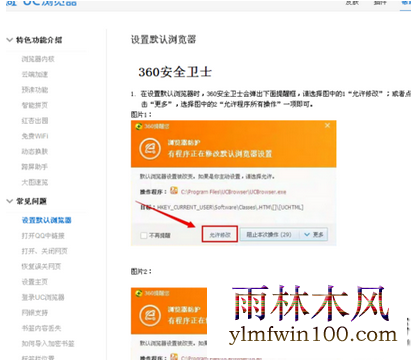Click the round browser-protection icon in first dialog
The image size is (412, 363).
tap(150, 148)
